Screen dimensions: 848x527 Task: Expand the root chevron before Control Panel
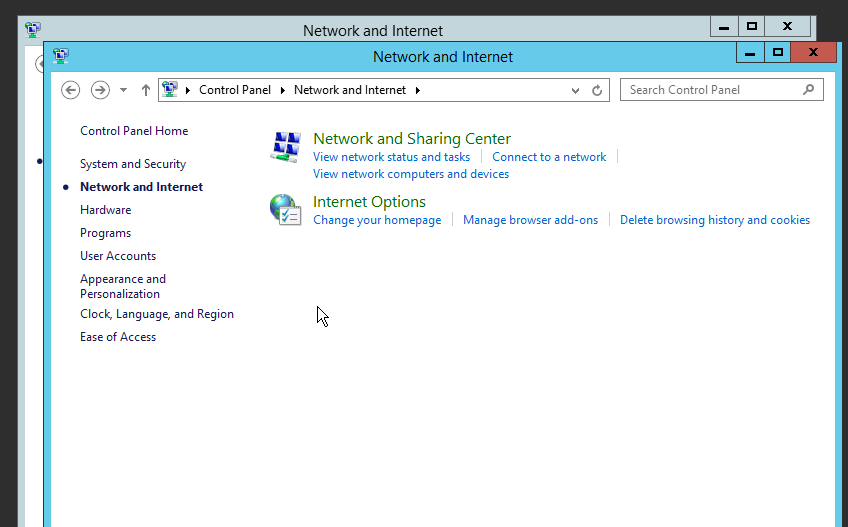[188, 90]
